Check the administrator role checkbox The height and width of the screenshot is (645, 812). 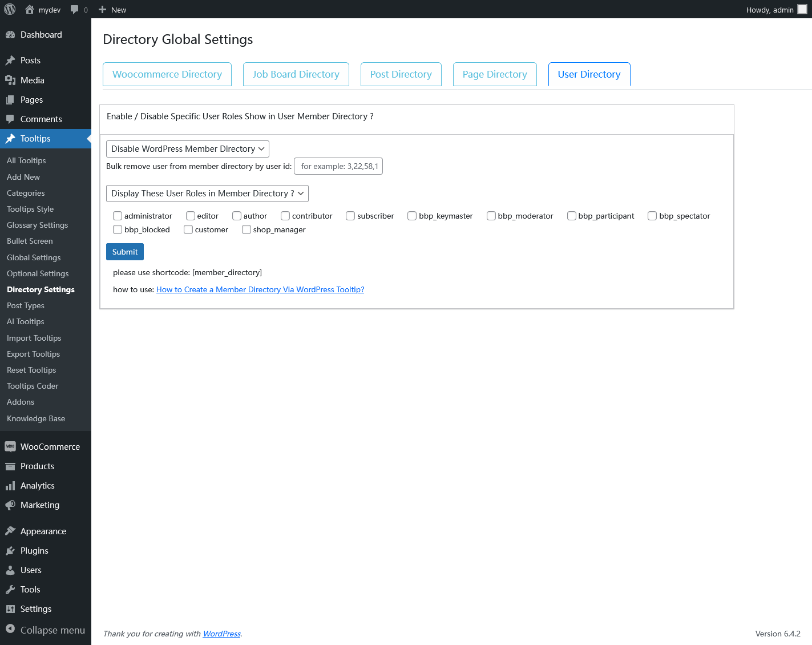click(x=118, y=216)
